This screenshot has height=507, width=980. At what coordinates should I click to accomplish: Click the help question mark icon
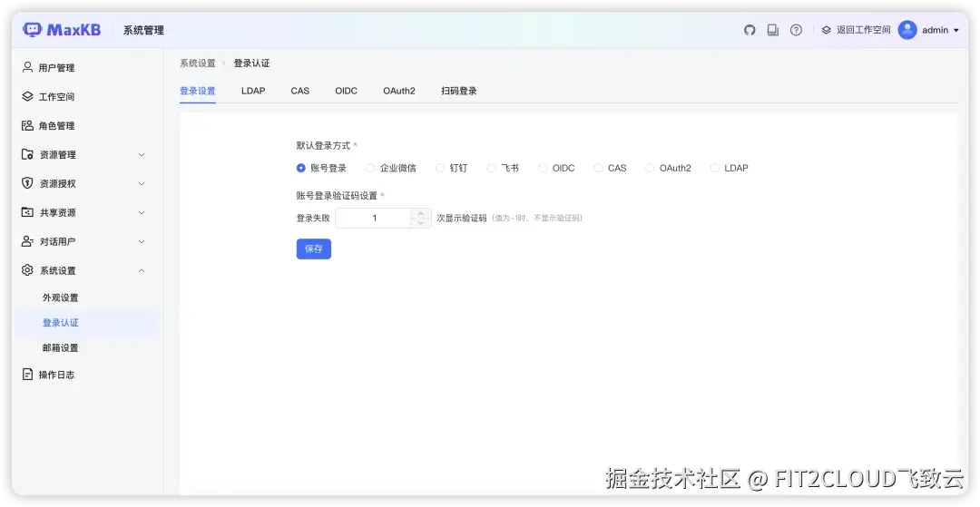pyautogui.click(x=796, y=30)
